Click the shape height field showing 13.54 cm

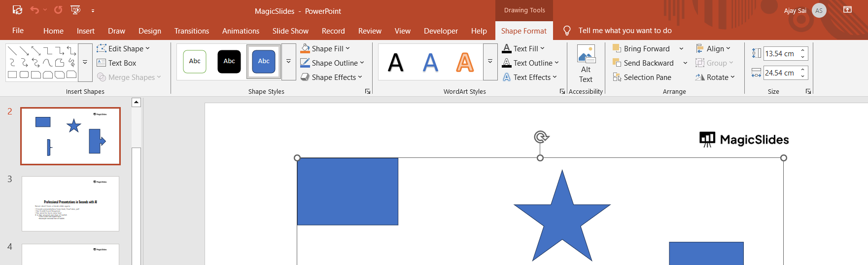click(781, 53)
